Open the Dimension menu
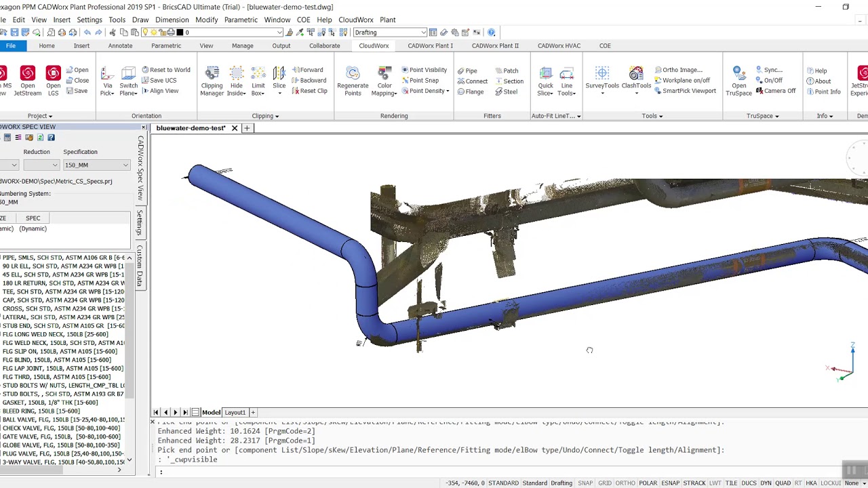Viewport: 868px width, 488px height. coord(172,20)
